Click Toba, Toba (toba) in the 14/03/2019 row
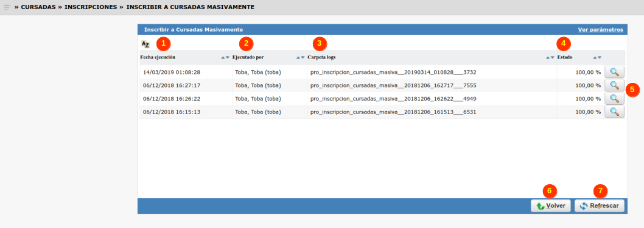The image size is (644, 228). tap(258, 72)
